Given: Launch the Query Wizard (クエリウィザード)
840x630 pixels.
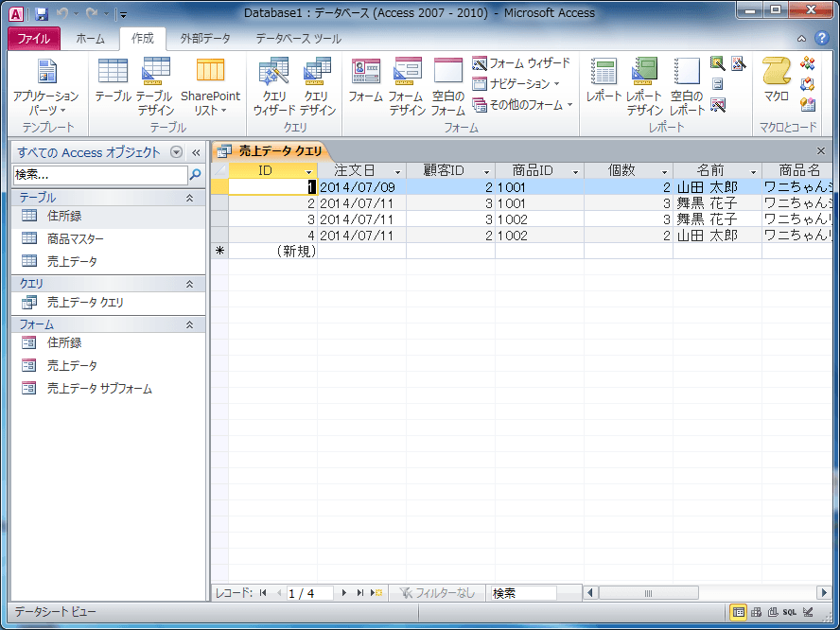Looking at the screenshot, I should point(273,88).
